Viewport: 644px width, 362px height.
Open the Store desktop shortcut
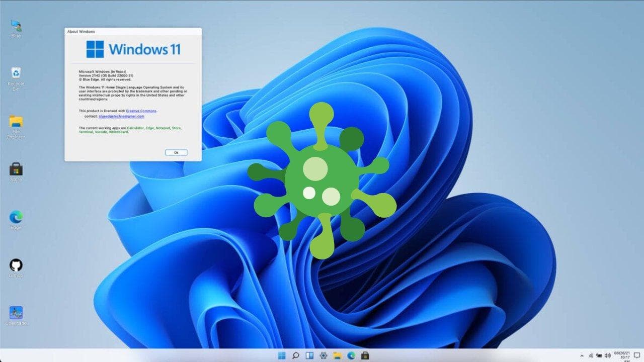point(16,169)
